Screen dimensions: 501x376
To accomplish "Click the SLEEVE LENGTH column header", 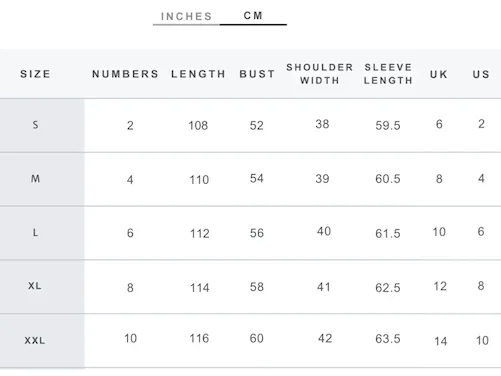I will (388, 74).
